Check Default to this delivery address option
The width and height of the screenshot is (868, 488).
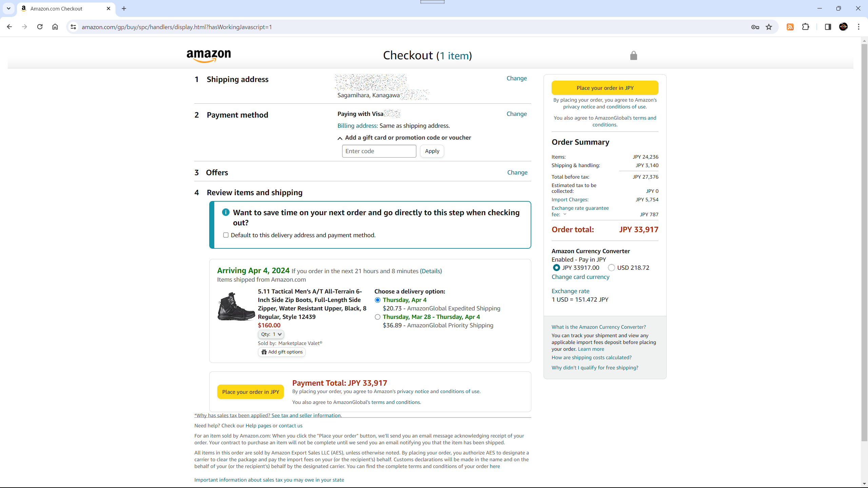click(x=226, y=235)
